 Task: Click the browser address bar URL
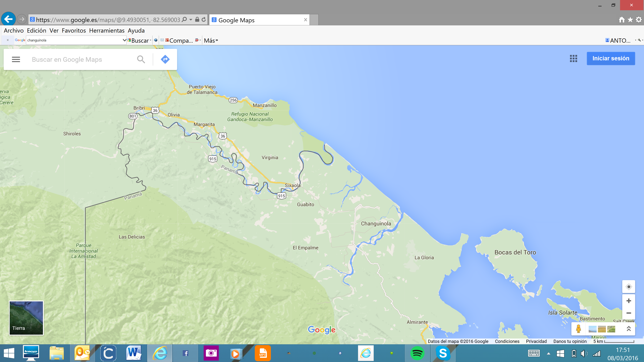(108, 20)
